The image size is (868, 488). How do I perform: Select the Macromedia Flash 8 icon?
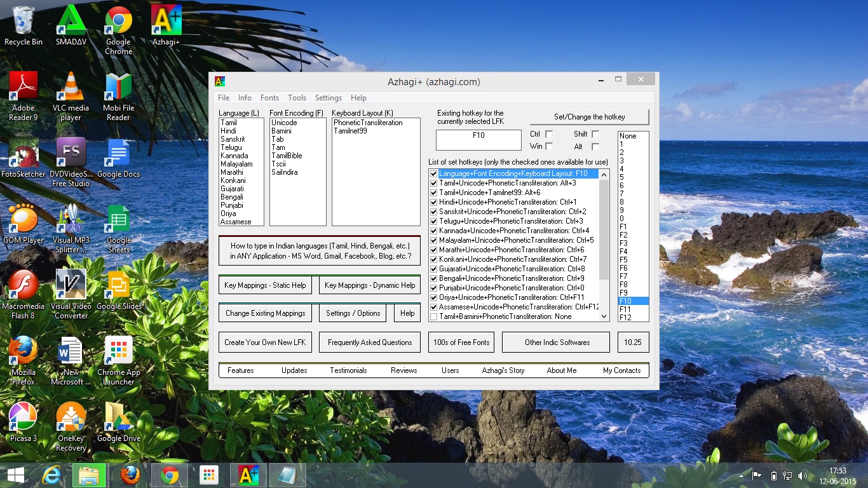(x=24, y=295)
